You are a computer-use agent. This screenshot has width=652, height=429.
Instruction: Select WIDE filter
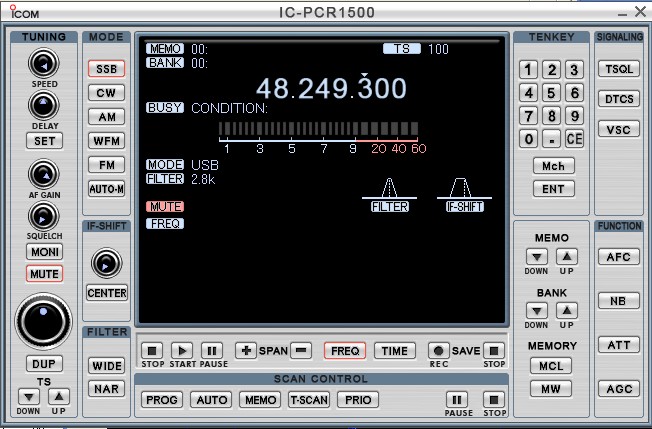click(106, 366)
